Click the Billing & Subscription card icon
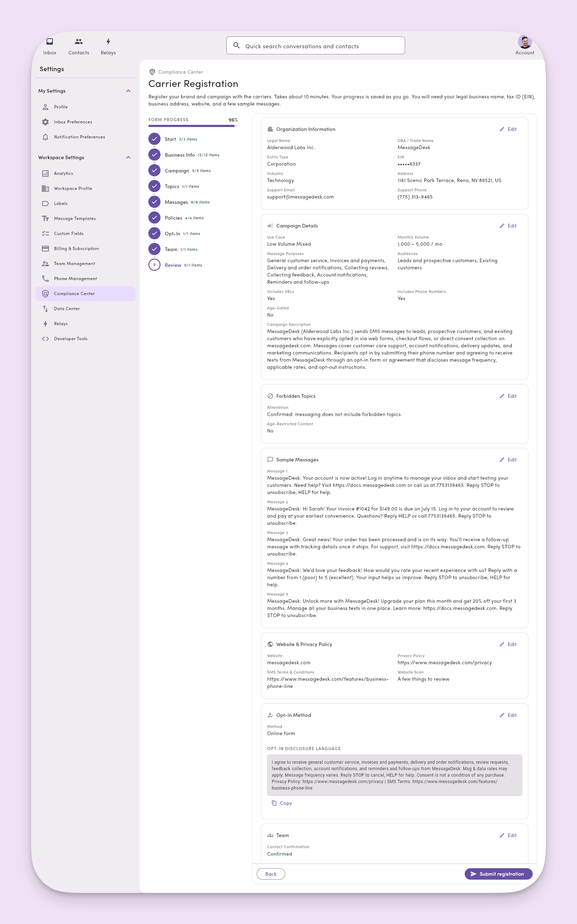The image size is (577, 924). coord(45,249)
